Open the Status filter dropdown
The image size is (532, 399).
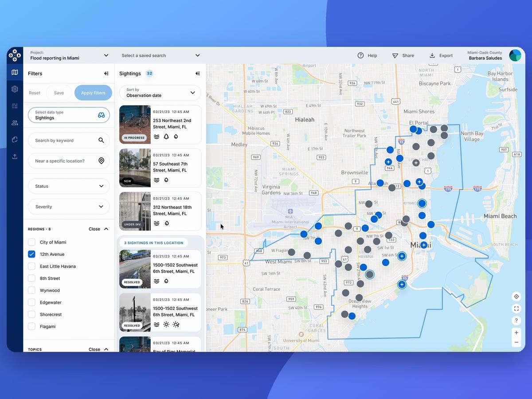click(69, 186)
